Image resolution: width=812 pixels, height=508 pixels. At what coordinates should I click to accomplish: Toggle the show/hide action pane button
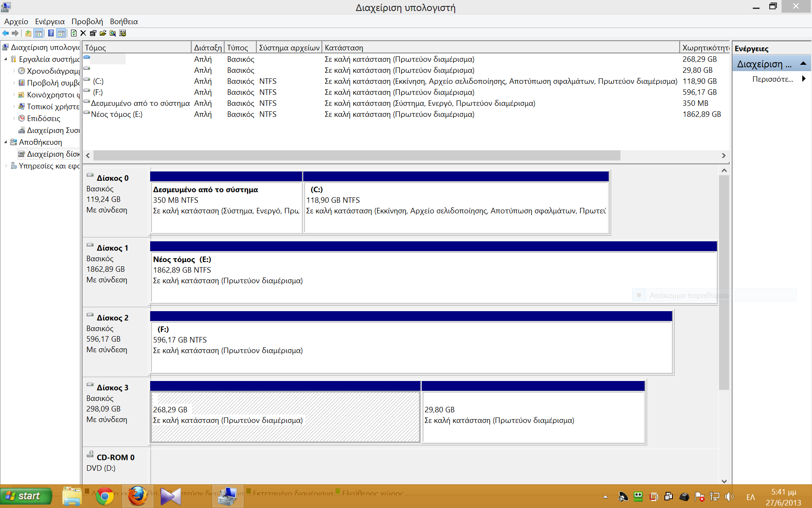coord(61,33)
